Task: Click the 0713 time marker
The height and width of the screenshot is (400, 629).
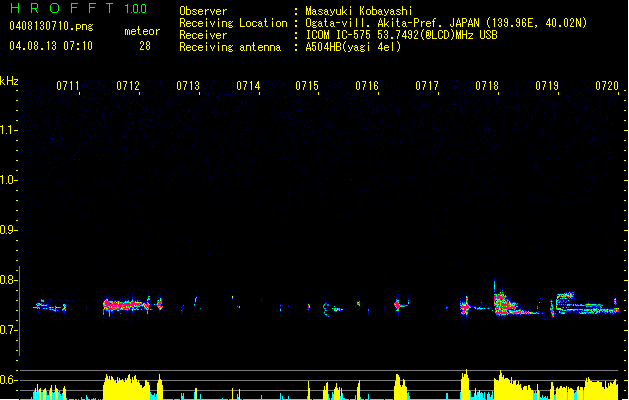Action: pos(188,86)
